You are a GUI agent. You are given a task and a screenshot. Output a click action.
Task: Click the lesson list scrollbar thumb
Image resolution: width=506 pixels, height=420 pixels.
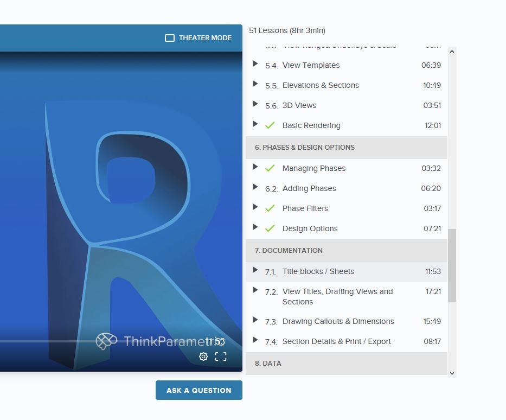pos(452,265)
